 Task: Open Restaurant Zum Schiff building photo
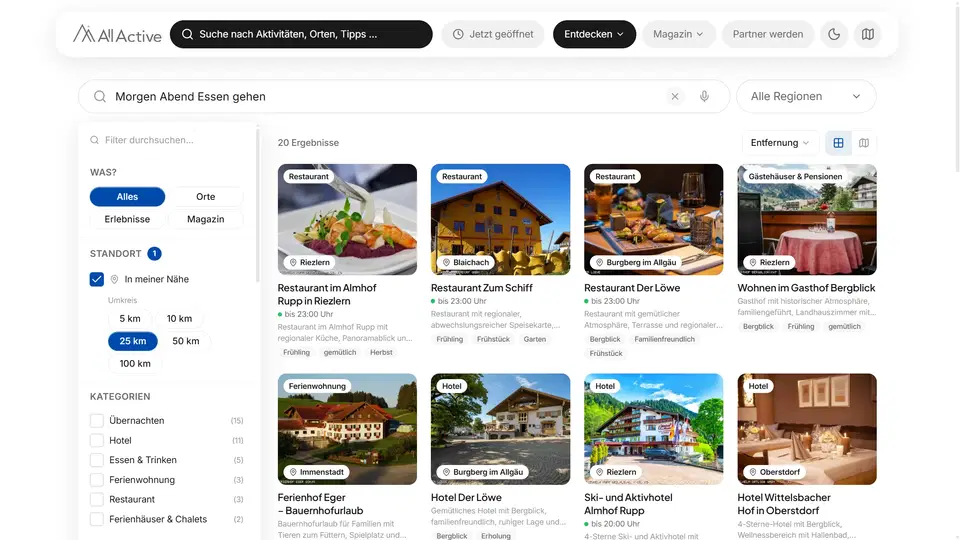500,219
